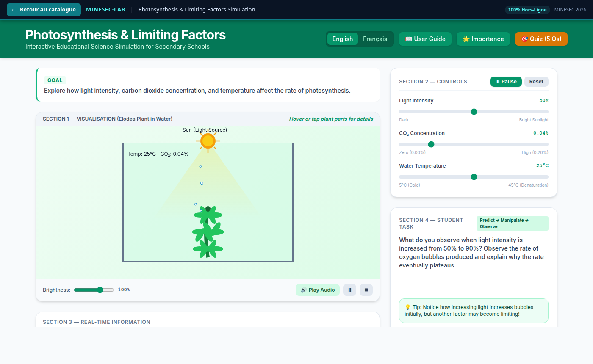Click Retour au catalogue back button
593x364 pixels.
point(44,10)
